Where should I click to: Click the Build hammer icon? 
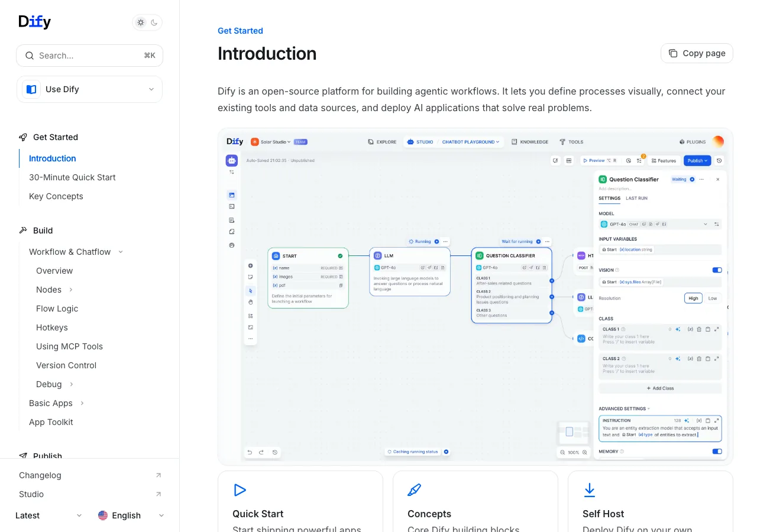point(23,231)
